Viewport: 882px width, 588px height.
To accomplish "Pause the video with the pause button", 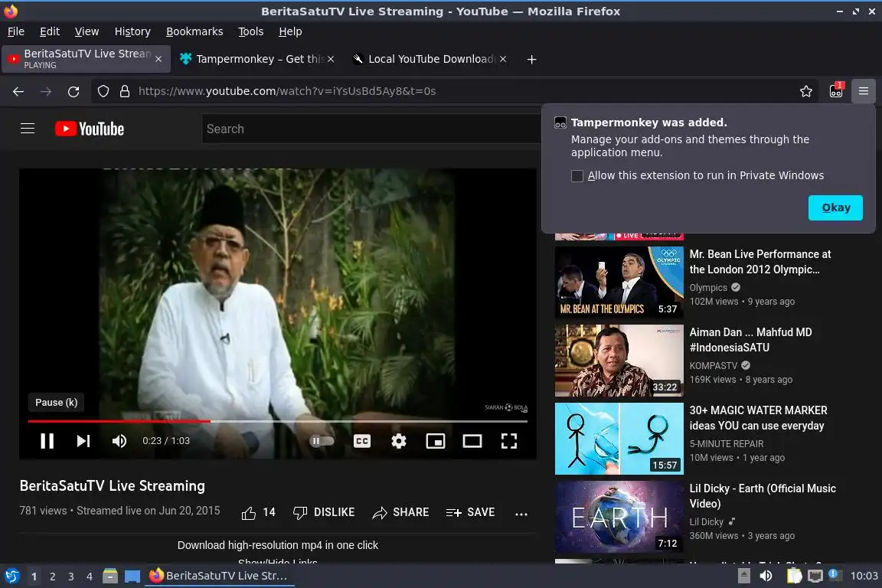I will [47, 440].
